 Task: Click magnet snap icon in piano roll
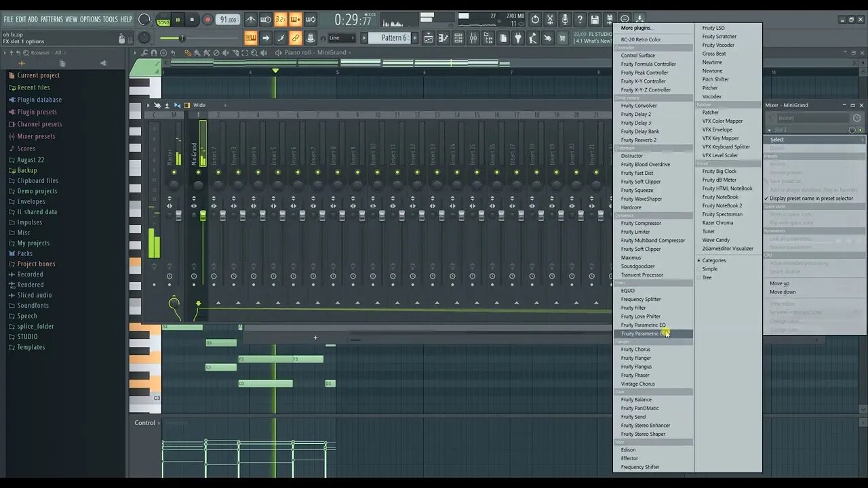(153, 53)
